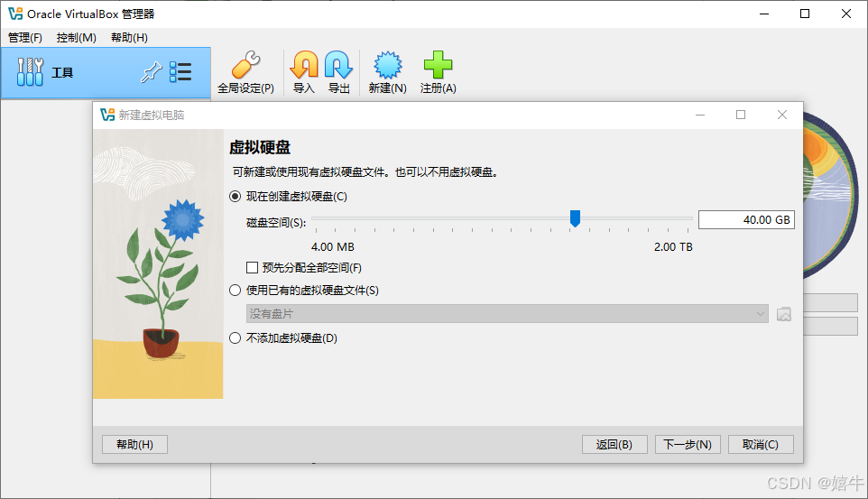Close the 新建虚拟电脑 dialog
The image size is (868, 499).
[782, 115]
